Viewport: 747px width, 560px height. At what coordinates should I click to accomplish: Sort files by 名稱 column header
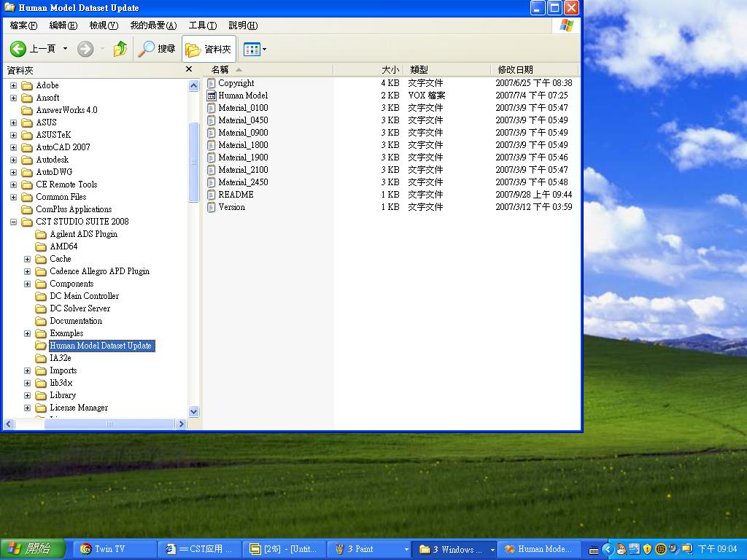268,70
